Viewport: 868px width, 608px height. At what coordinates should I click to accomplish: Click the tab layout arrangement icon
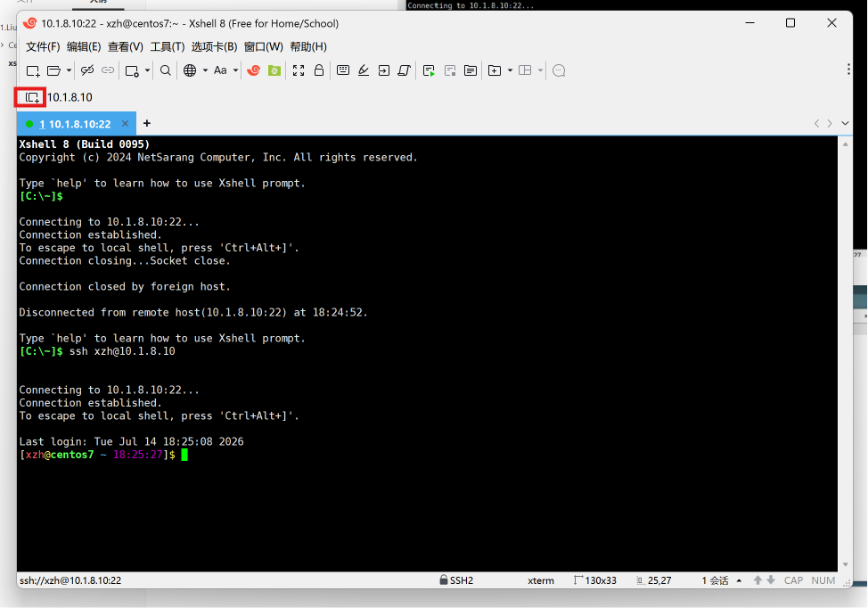[525, 70]
